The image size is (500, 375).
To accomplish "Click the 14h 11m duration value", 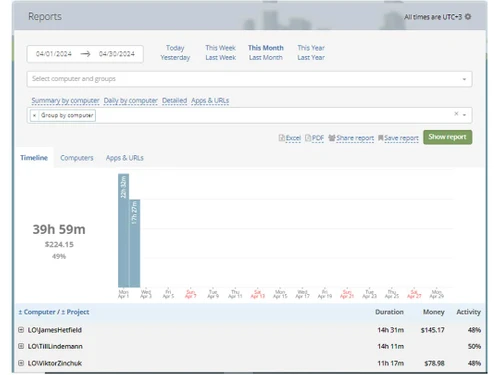I will click(390, 346).
